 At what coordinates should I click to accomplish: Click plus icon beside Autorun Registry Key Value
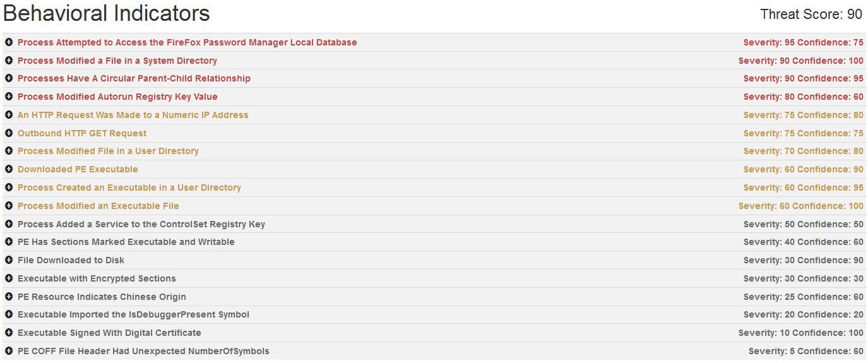[9, 97]
